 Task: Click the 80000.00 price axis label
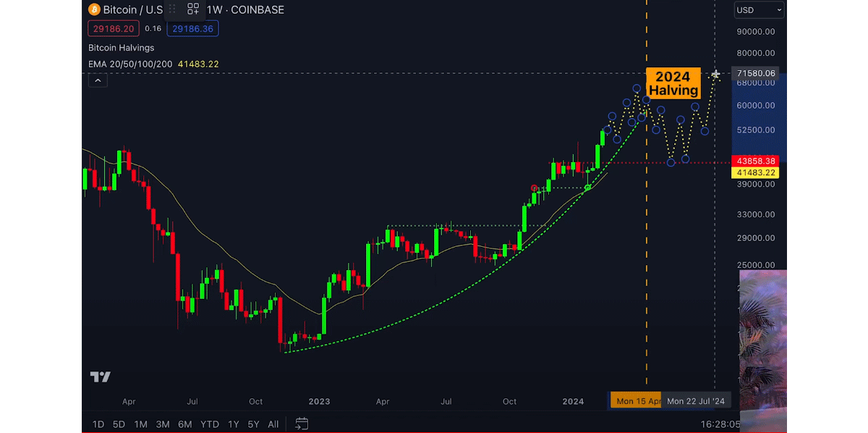tap(756, 53)
